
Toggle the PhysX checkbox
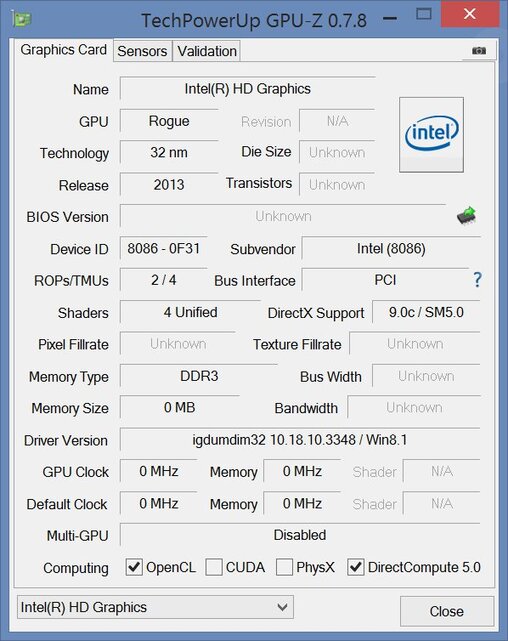284,567
